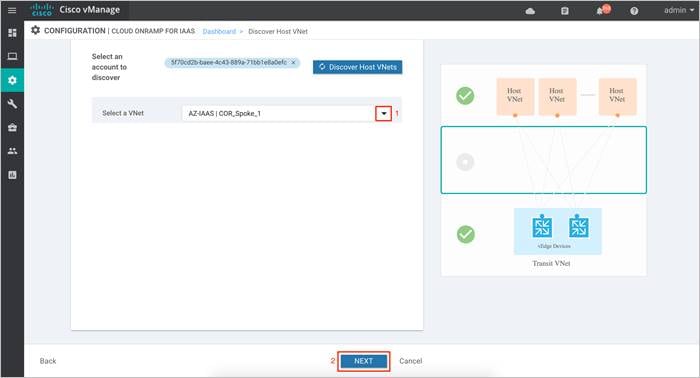Click the cloud icon in top bar
The image size is (700, 378).
(x=530, y=11)
